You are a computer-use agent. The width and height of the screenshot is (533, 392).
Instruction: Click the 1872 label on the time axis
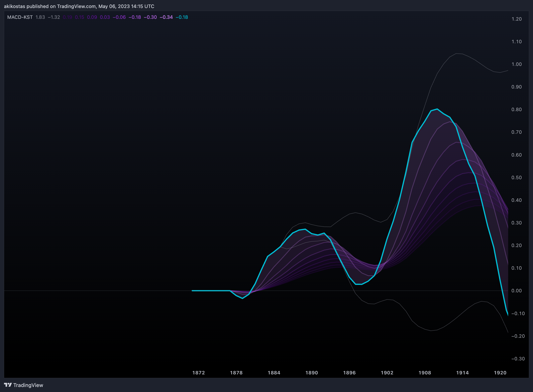coord(199,373)
